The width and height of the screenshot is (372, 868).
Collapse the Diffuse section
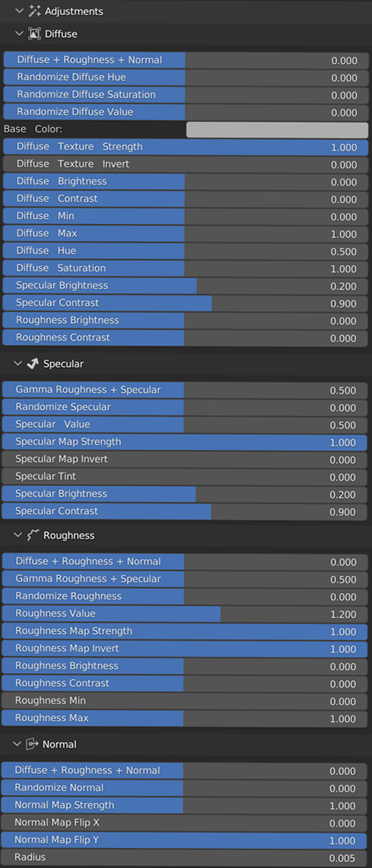coord(19,33)
